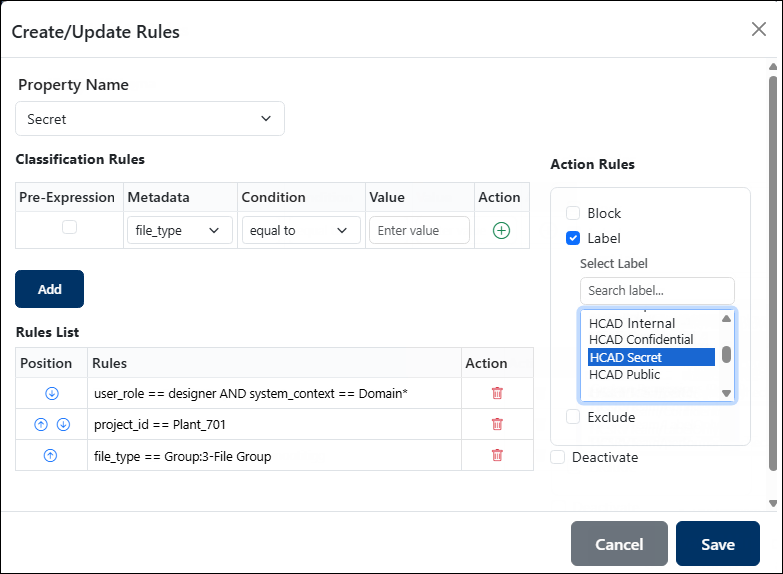Click the Pre-Expression column header
The width and height of the screenshot is (783, 574).
coord(67,197)
